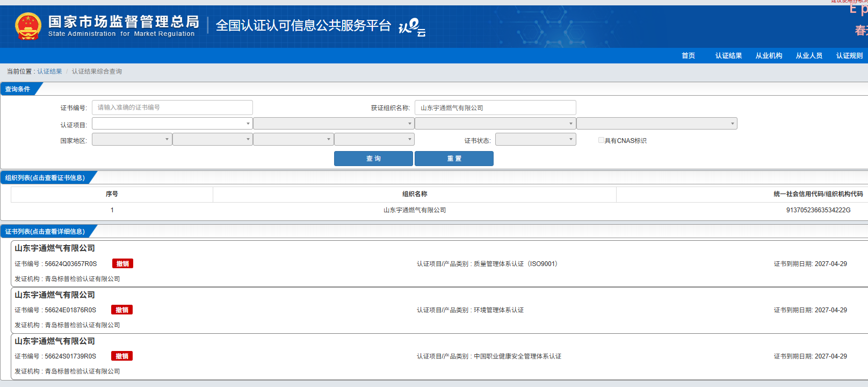868x387 pixels.
Task: Click the 全国认证认可信息公共服务平台 title
Action: pos(303,25)
